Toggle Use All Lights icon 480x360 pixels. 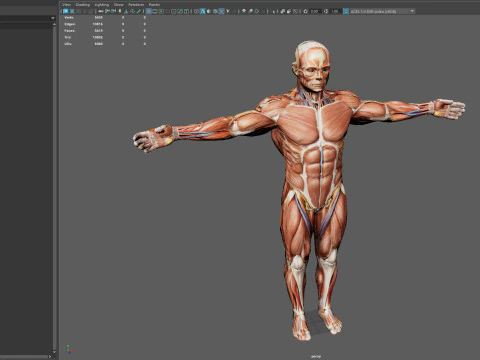click(x=228, y=11)
